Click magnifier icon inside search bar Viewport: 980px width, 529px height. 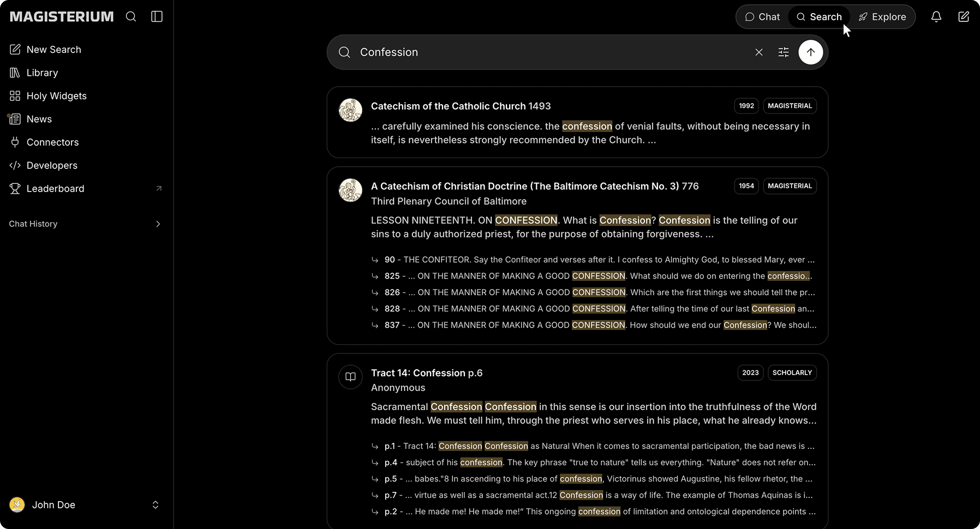pos(344,52)
